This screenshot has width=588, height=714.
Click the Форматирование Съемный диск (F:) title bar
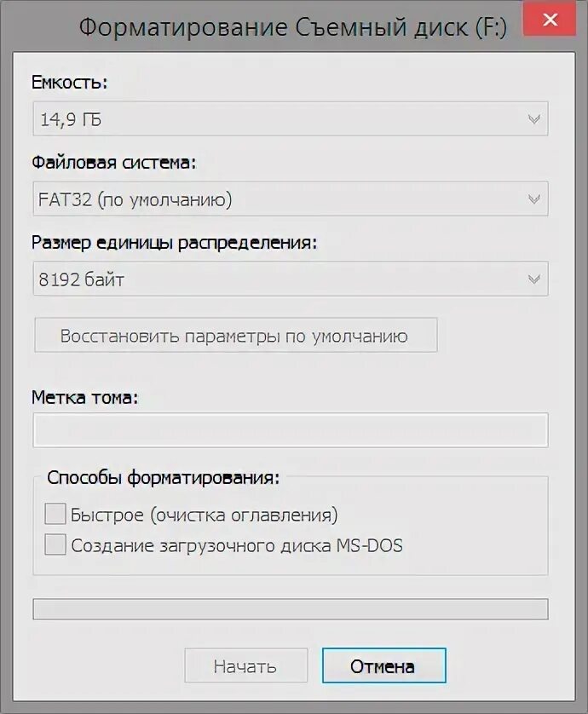(x=292, y=27)
